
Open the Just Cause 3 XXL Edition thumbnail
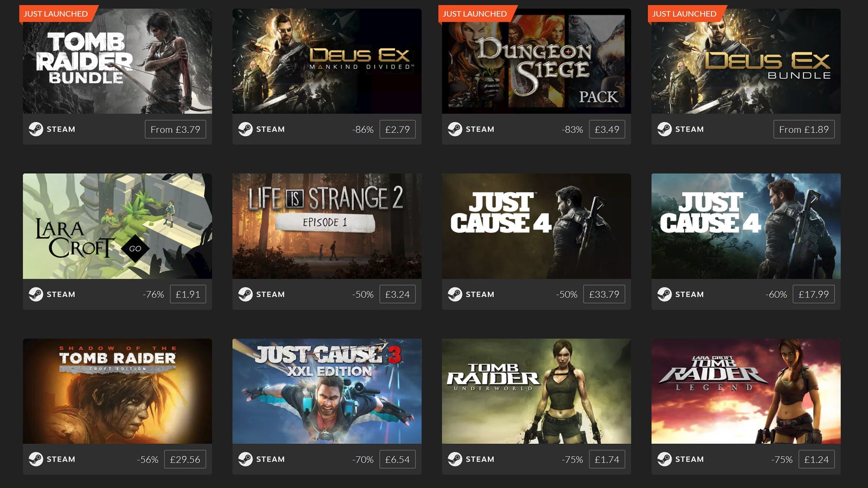[x=327, y=391]
